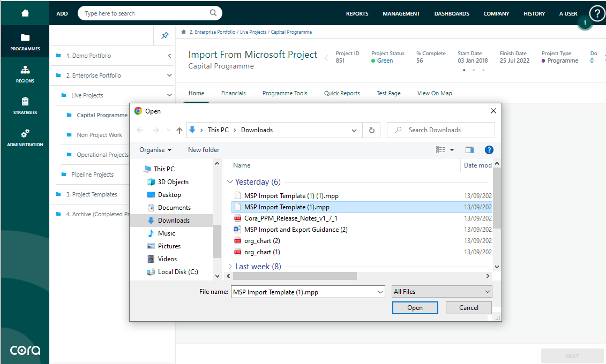Click Live Projects breadcrumb link
The height and width of the screenshot is (364, 606).
253,32
